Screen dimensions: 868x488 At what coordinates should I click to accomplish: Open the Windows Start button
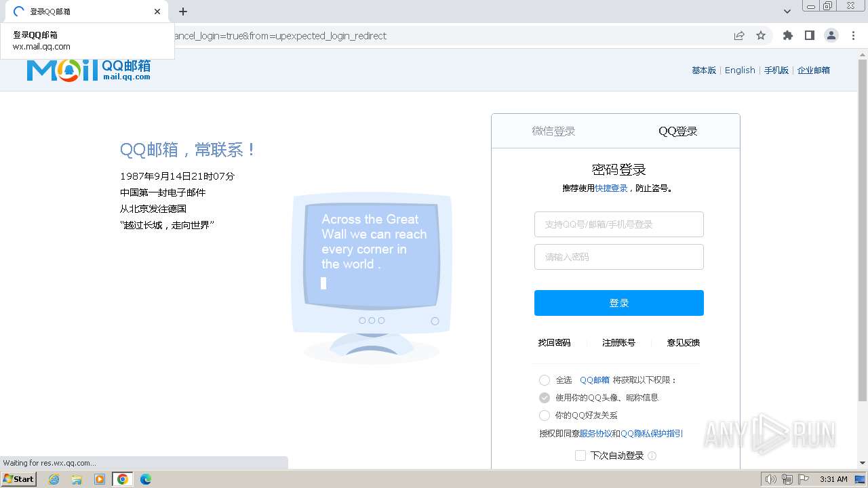click(x=19, y=479)
